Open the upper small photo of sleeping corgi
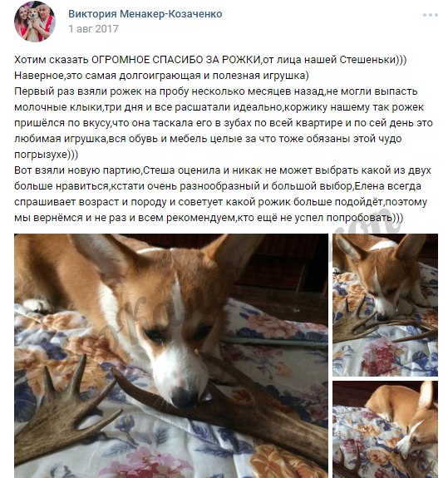The height and width of the screenshot is (478, 448). pyautogui.click(x=385, y=305)
